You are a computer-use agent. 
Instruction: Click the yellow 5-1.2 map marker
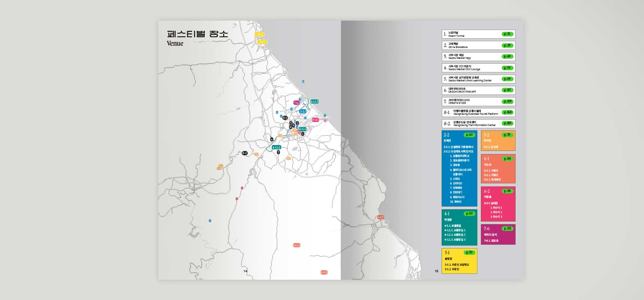pos(260,34)
